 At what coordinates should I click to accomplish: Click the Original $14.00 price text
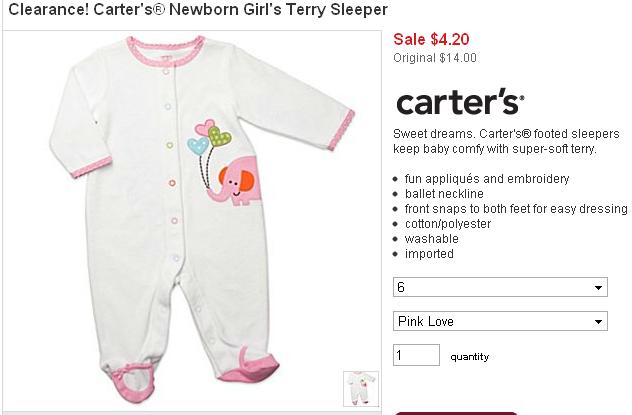435,58
